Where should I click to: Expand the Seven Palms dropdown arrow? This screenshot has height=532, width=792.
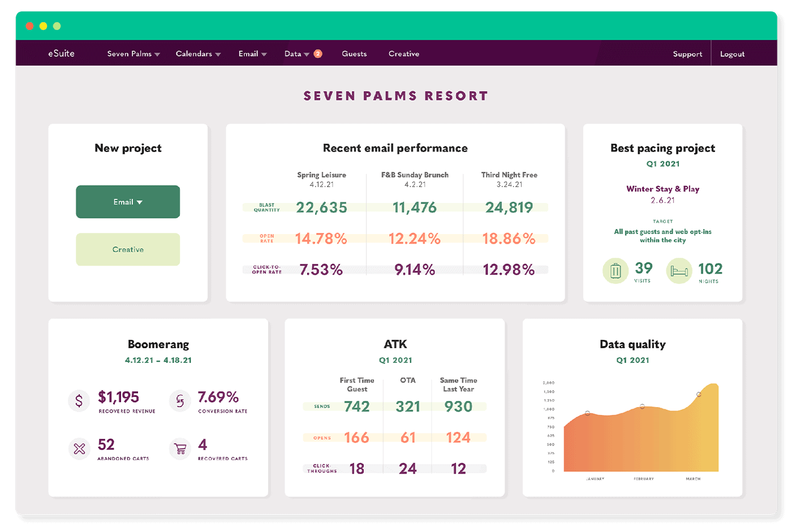(x=157, y=54)
